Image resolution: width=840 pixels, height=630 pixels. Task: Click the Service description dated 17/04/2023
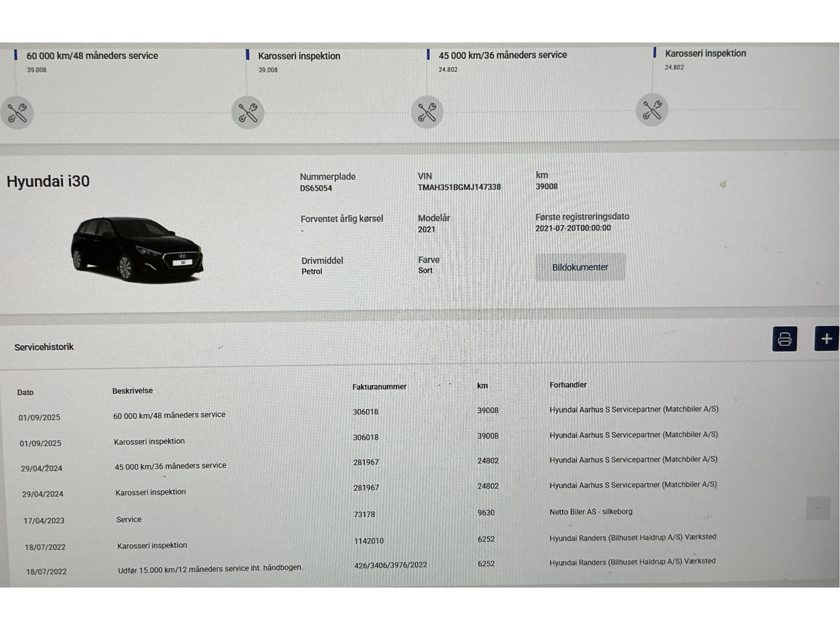pyautogui.click(x=129, y=519)
